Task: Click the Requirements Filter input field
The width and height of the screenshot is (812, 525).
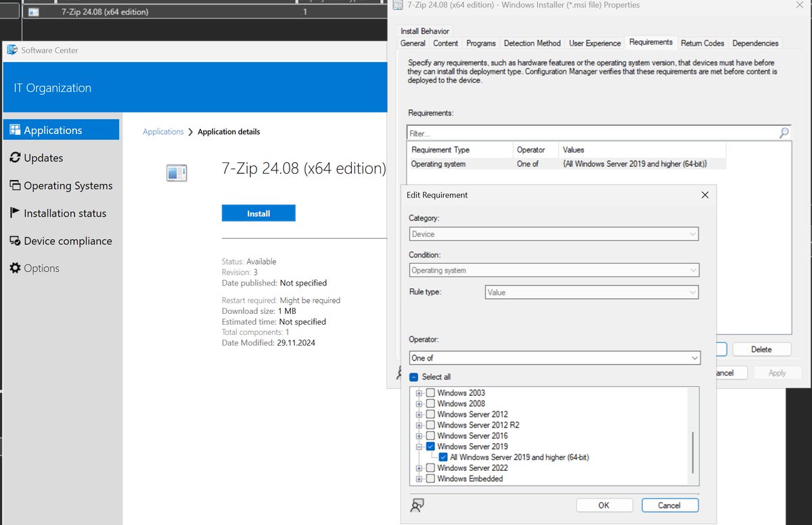Action: pos(593,133)
